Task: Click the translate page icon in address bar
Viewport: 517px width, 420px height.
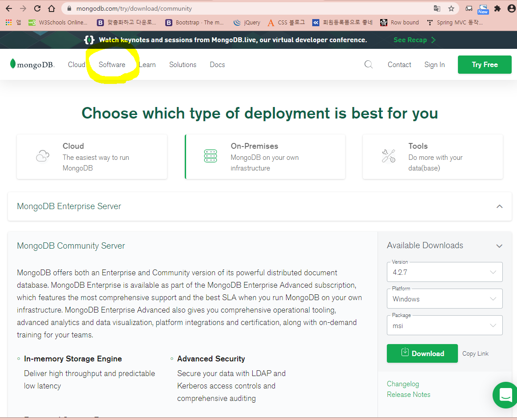Action: pyautogui.click(x=437, y=8)
